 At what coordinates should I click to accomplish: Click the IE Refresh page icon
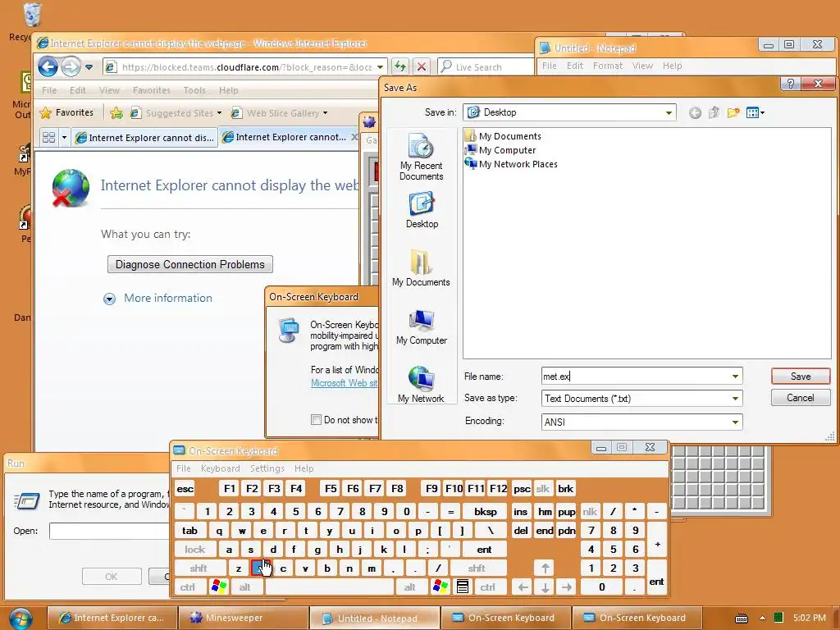coord(399,66)
